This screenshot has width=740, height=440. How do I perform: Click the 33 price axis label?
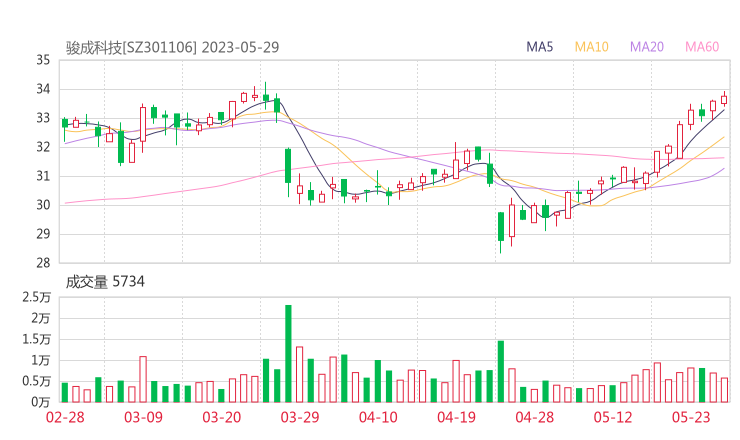coord(43,118)
